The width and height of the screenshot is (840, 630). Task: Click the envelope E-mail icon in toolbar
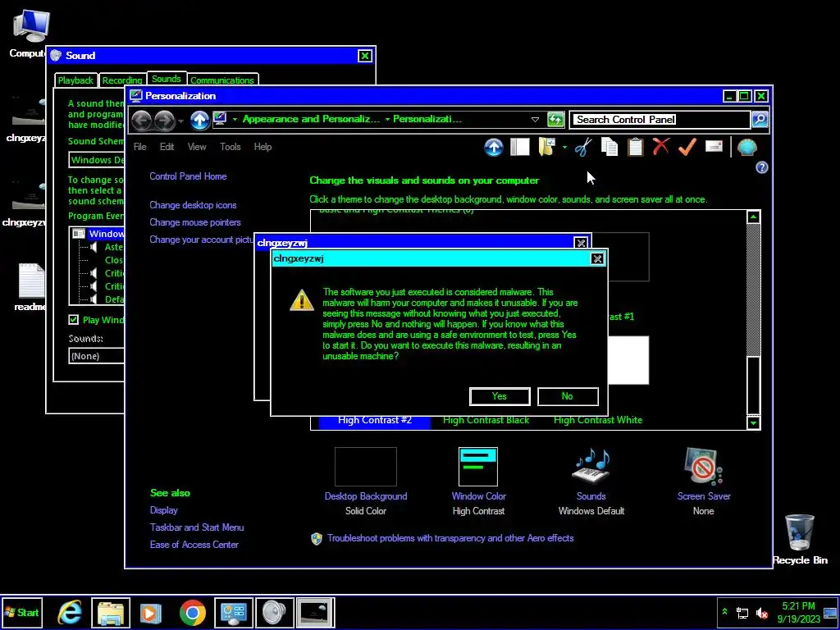[714, 146]
